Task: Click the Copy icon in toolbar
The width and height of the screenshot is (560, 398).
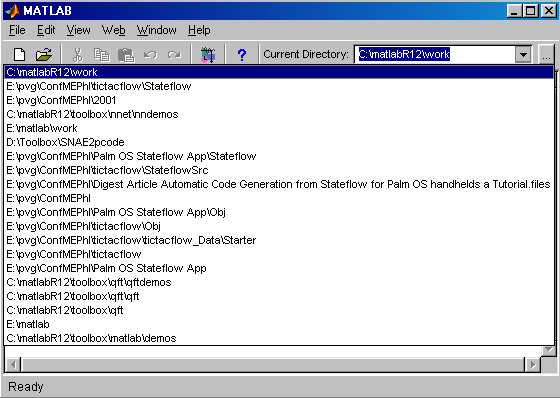Action: pos(101,55)
